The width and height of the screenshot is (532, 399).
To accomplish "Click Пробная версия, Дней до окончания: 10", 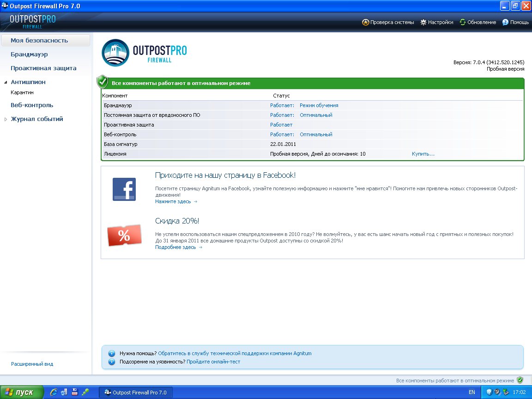I will [x=318, y=154].
